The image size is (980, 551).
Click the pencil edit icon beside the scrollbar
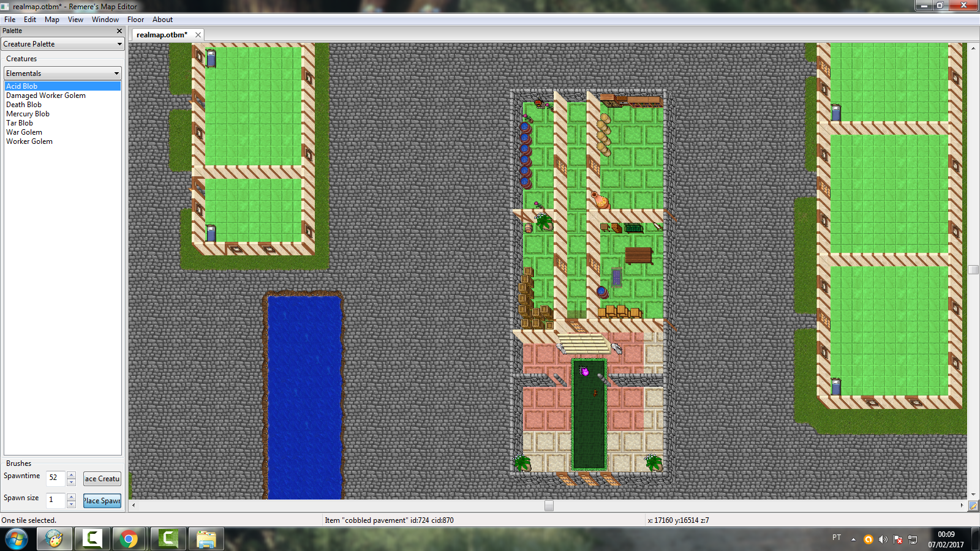point(973,506)
